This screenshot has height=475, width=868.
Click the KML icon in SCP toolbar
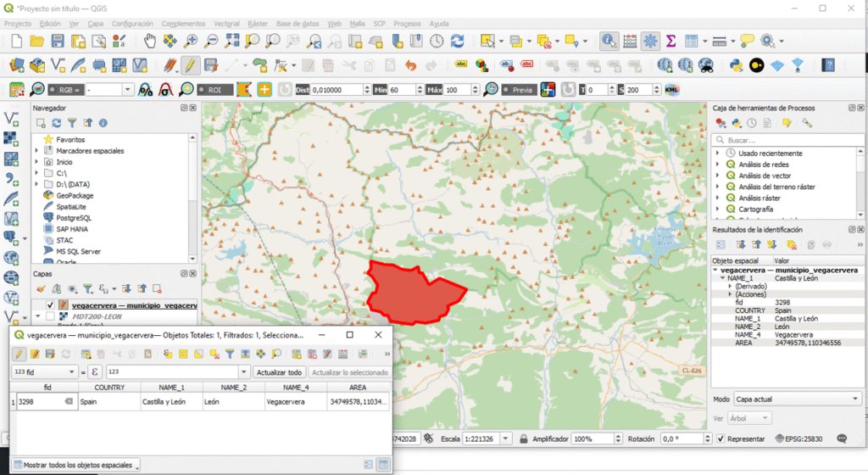click(x=671, y=90)
